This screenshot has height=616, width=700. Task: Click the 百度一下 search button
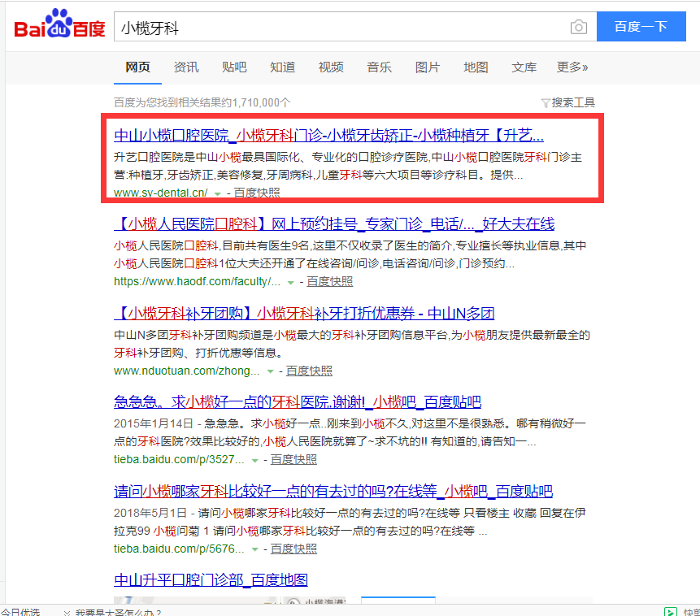pyautogui.click(x=641, y=27)
